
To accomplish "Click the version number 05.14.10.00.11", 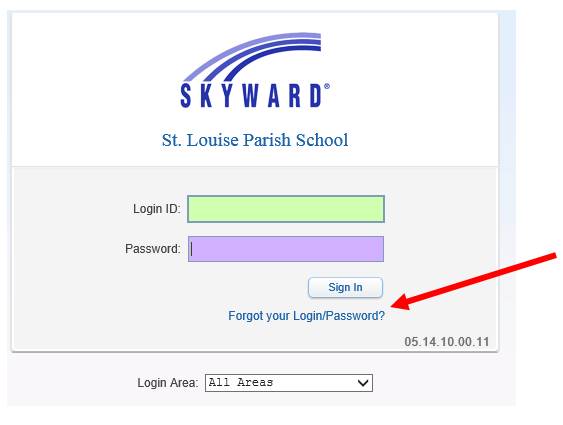I will click(x=447, y=342).
